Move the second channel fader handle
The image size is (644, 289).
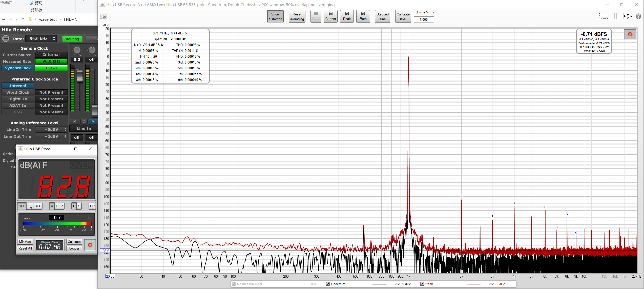(95, 111)
